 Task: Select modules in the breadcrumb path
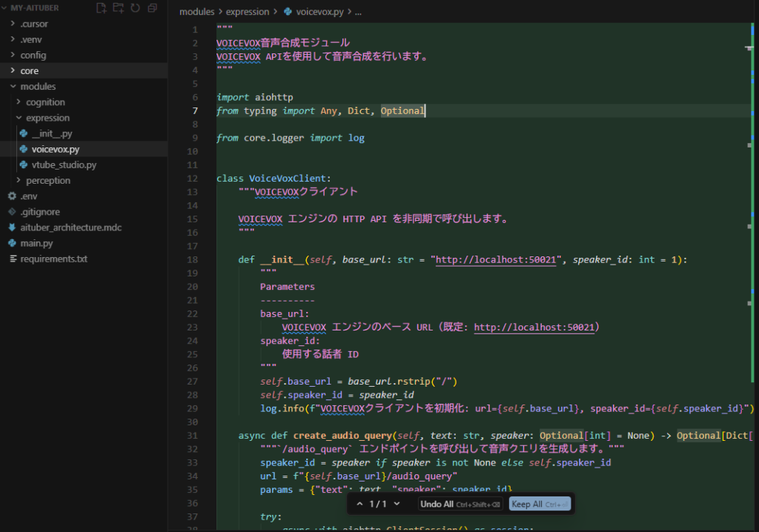point(198,13)
